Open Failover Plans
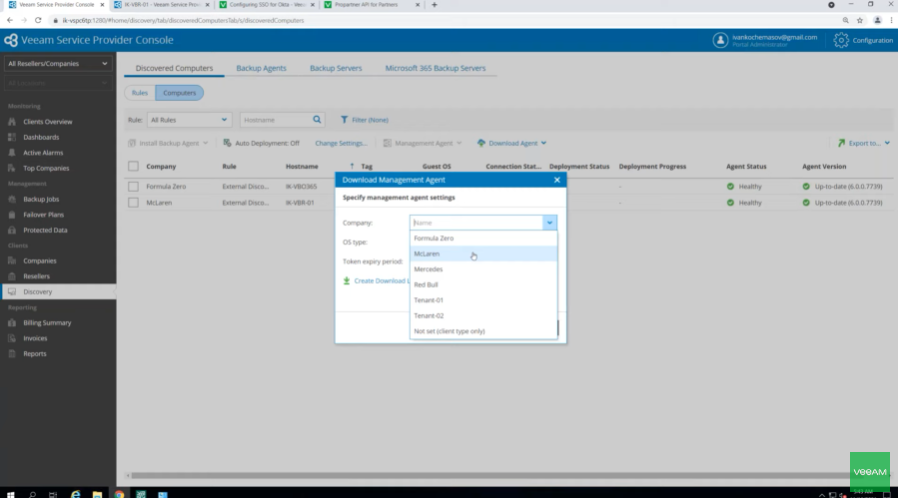 tap(44, 215)
